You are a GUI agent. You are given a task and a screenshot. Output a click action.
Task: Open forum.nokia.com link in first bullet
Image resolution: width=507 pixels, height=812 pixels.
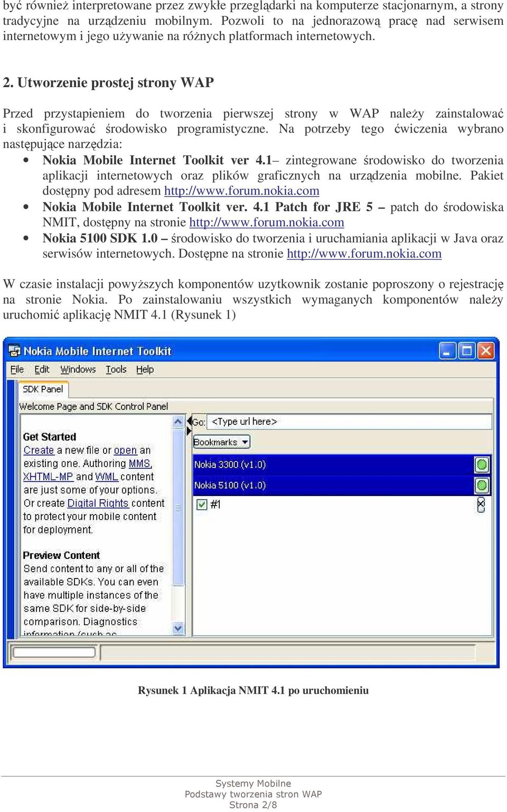click(x=241, y=191)
